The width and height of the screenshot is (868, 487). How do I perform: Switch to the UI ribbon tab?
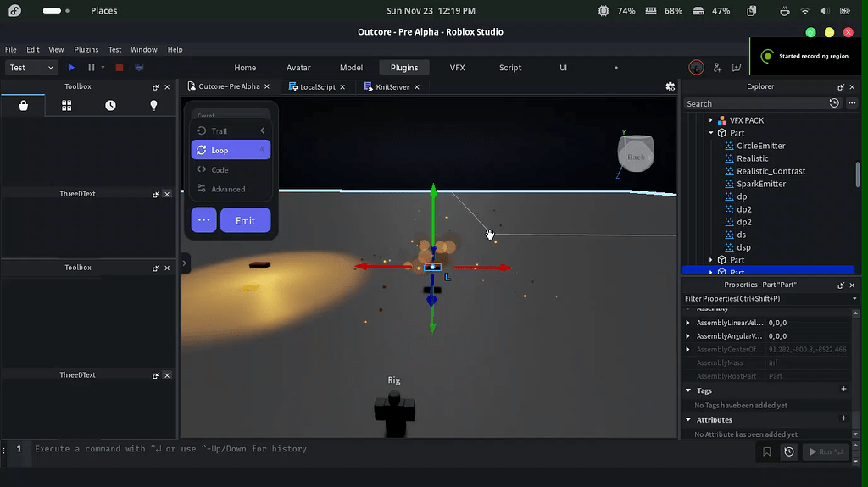pos(563,68)
